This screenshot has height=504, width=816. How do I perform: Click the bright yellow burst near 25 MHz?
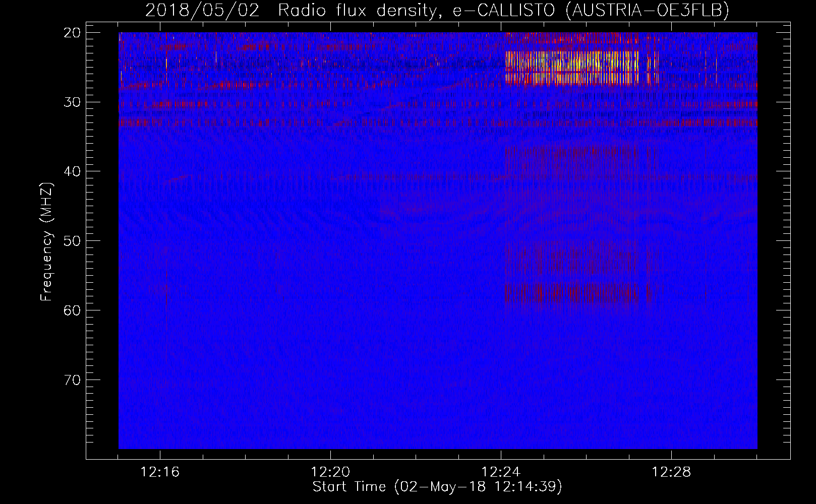click(x=572, y=68)
